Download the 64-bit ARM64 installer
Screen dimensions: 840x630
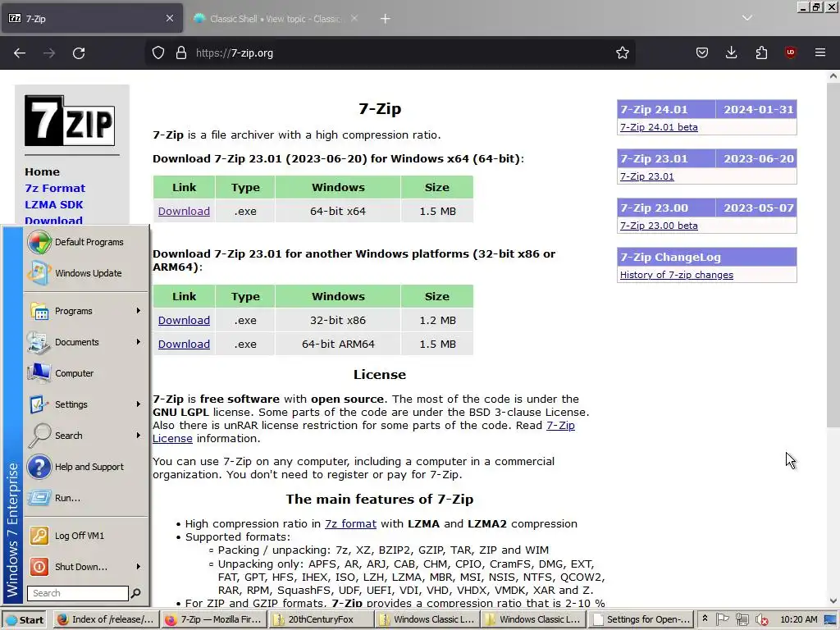point(184,344)
